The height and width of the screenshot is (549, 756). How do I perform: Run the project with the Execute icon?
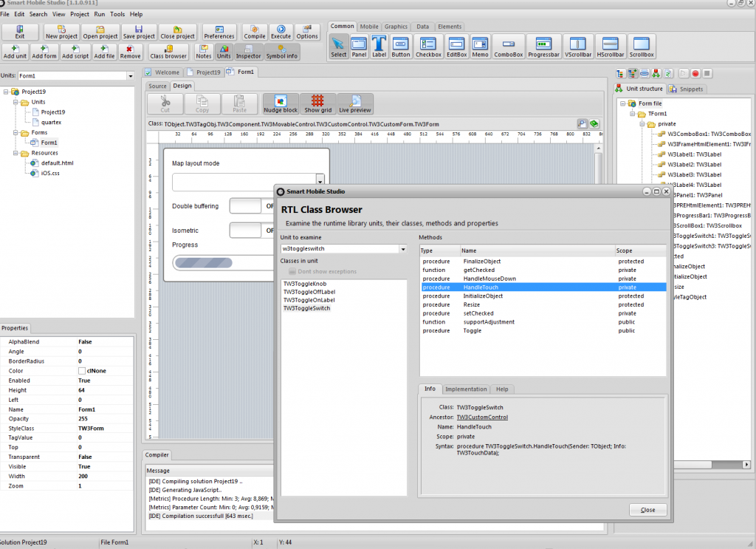click(281, 32)
